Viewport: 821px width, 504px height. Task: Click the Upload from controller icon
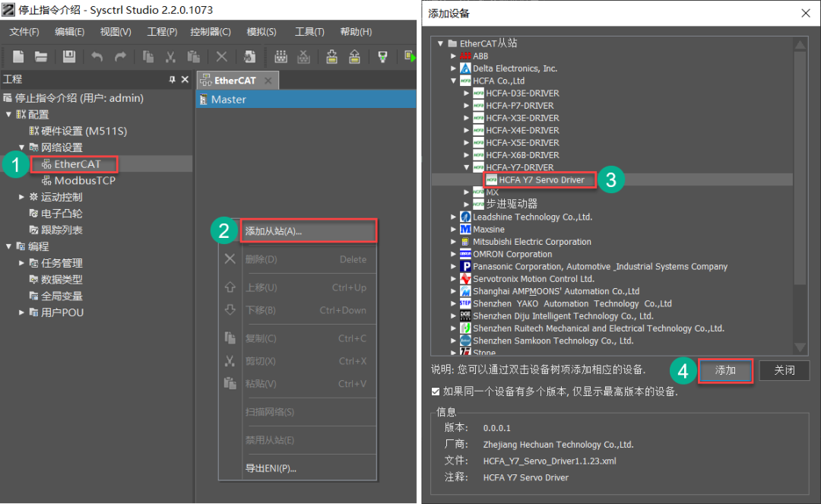pos(354,56)
